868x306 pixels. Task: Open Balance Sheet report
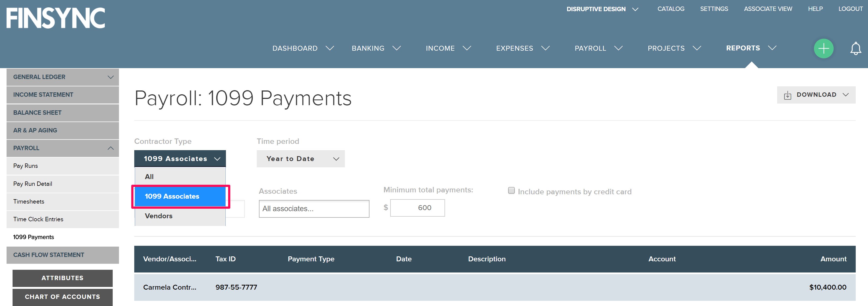(63, 113)
